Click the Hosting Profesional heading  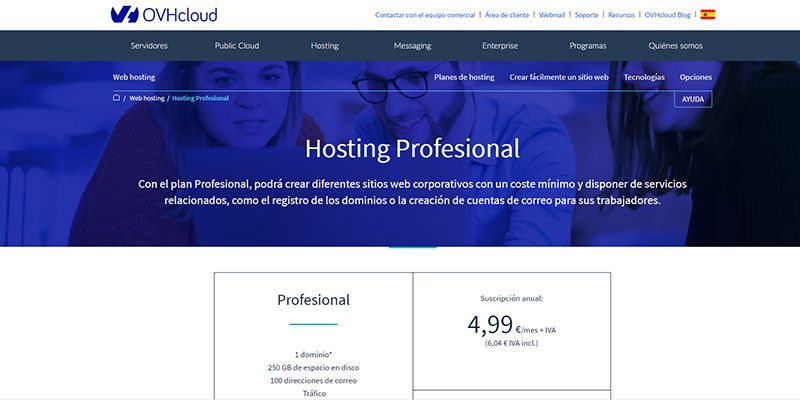coord(412,148)
